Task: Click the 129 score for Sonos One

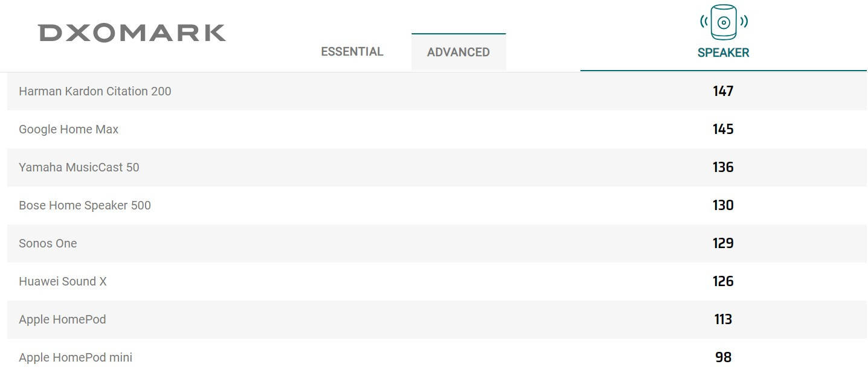Action: (723, 243)
